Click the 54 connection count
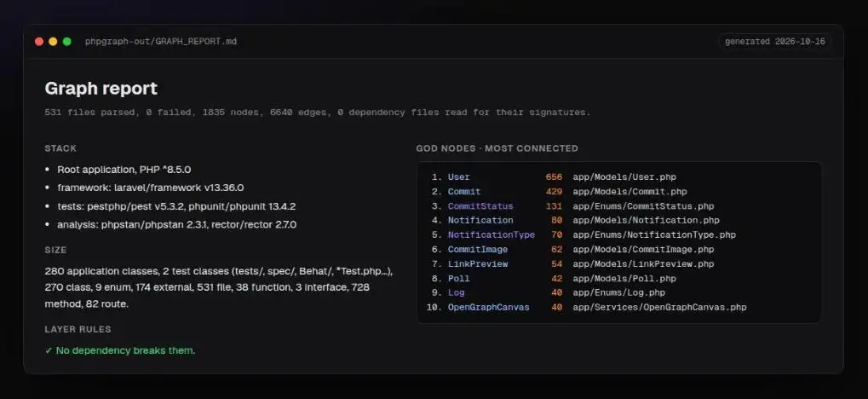This screenshot has height=399, width=868. (556, 263)
